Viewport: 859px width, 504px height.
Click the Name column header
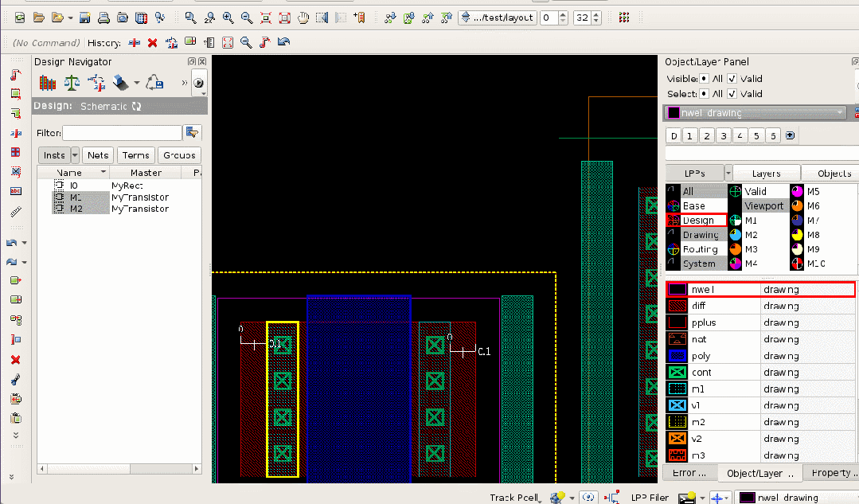pos(73,173)
